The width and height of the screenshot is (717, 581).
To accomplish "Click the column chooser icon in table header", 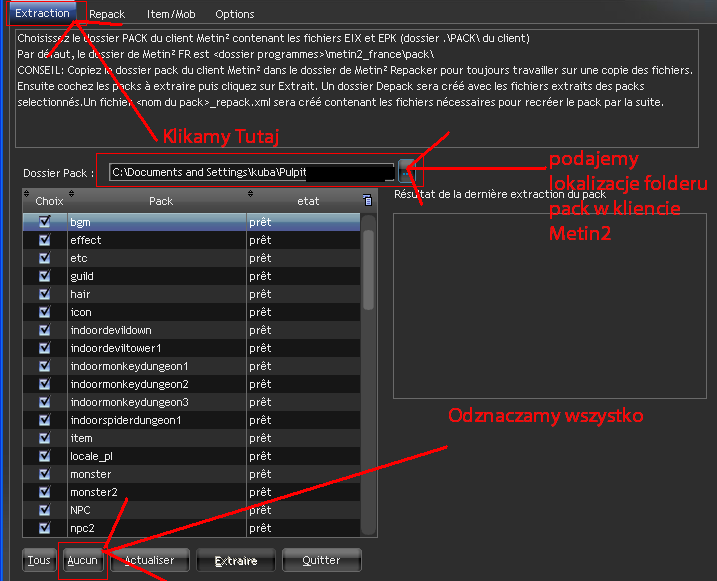I will (367, 200).
